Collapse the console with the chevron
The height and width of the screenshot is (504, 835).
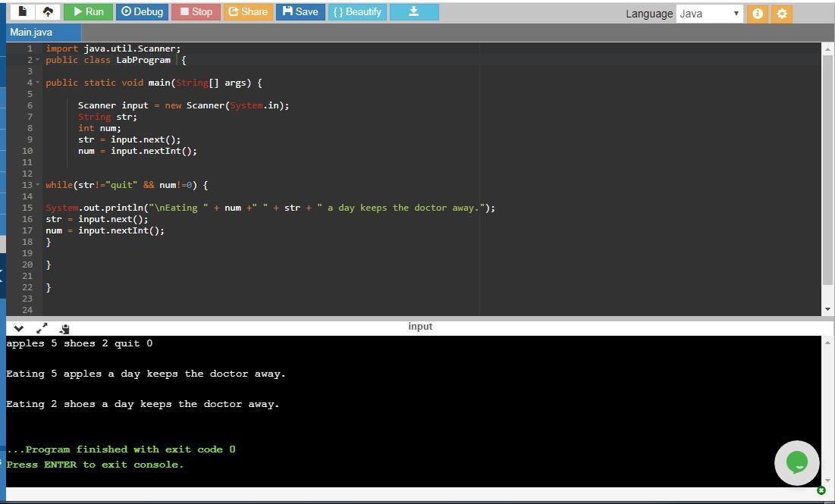[x=19, y=328]
